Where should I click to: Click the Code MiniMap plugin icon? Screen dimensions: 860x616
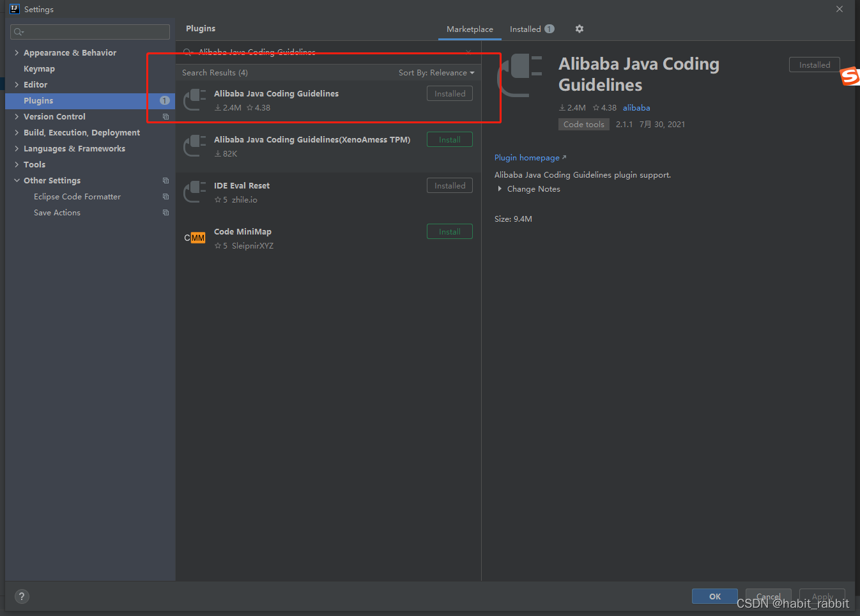tap(194, 237)
